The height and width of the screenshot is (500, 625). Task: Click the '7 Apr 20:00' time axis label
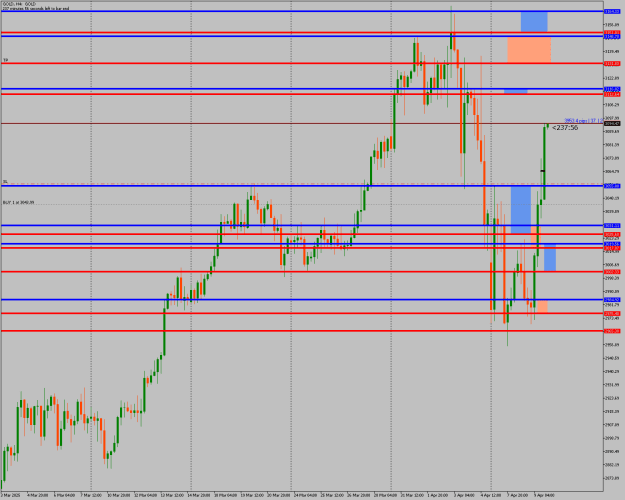tap(518, 495)
